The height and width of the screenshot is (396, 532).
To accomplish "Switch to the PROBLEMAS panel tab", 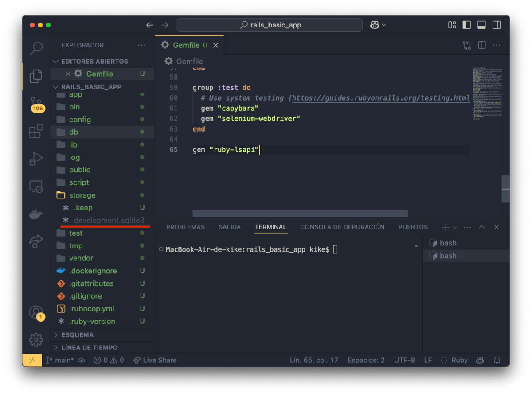I will coord(185,227).
